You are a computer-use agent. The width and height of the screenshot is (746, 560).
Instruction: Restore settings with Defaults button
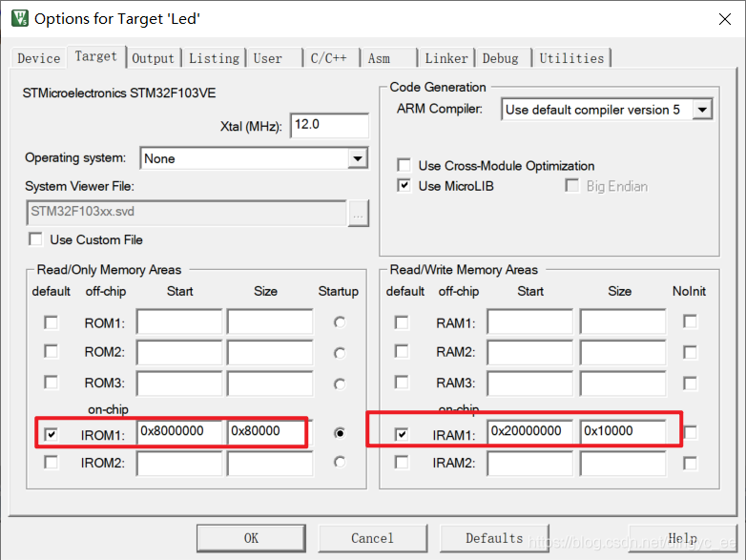coord(494,538)
